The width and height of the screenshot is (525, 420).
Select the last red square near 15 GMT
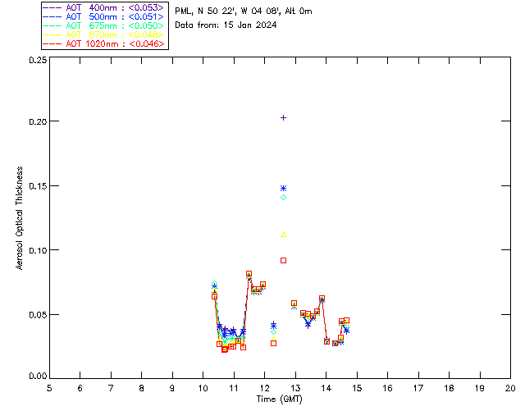click(346, 321)
